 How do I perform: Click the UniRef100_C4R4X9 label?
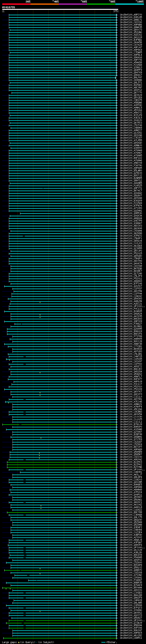(x=131, y=600)
